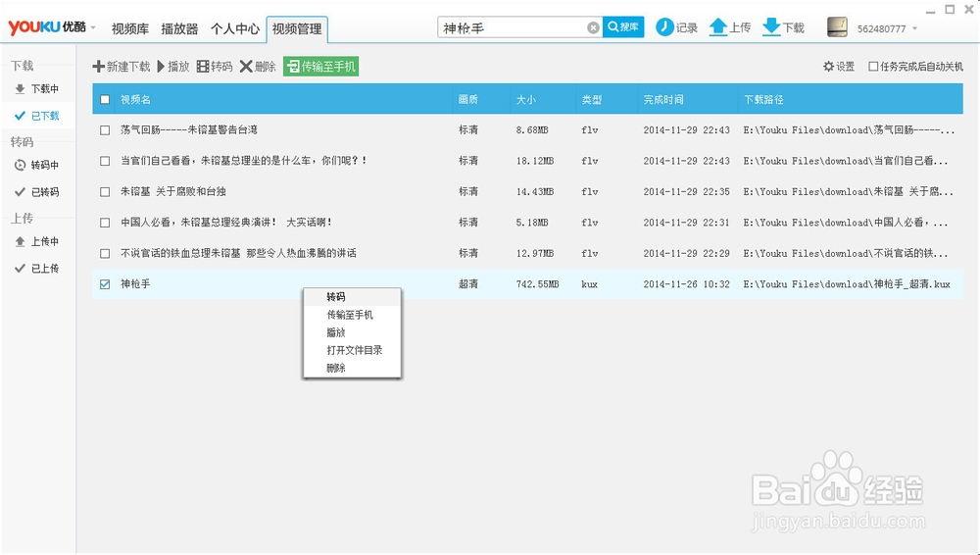This screenshot has width=980, height=555.
Task: Click completion time 2014-11-26 10:32
Action: coord(686,284)
